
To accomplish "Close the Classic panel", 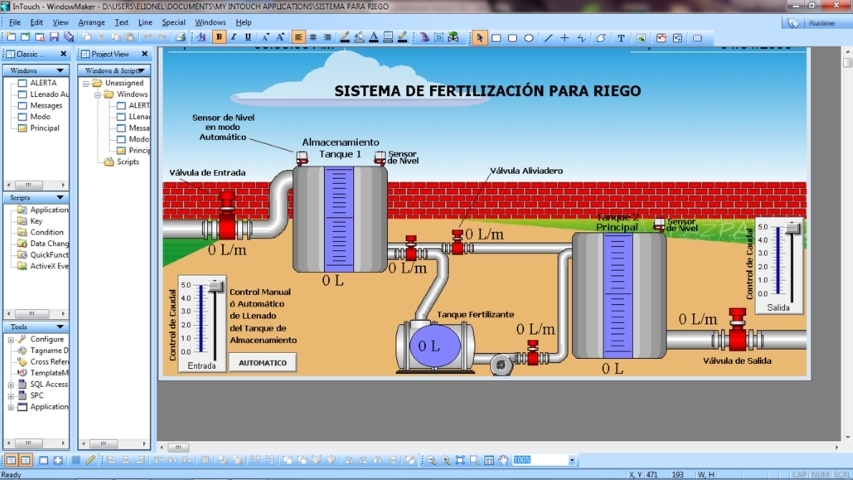I will tap(63, 54).
